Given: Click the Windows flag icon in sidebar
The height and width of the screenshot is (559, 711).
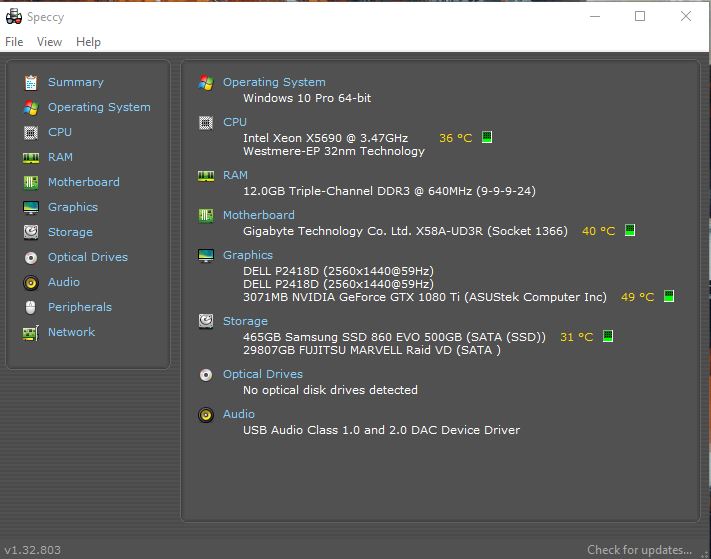Looking at the screenshot, I should (31, 107).
